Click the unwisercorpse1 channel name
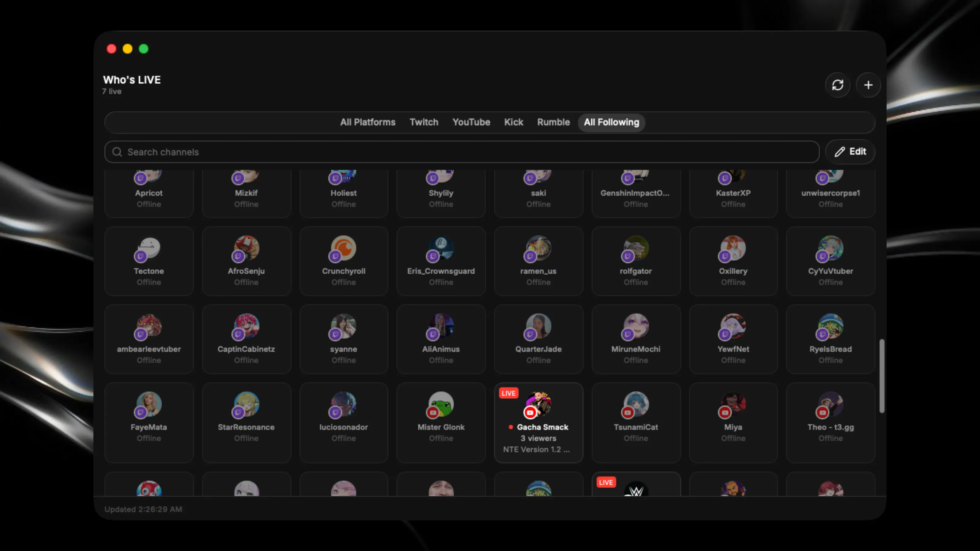This screenshot has width=980, height=551. pyautogui.click(x=831, y=193)
